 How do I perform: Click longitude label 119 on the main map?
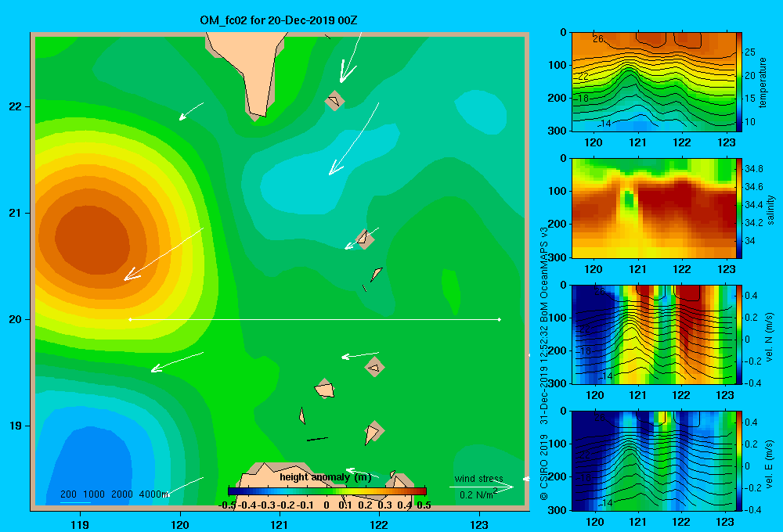coord(80,524)
